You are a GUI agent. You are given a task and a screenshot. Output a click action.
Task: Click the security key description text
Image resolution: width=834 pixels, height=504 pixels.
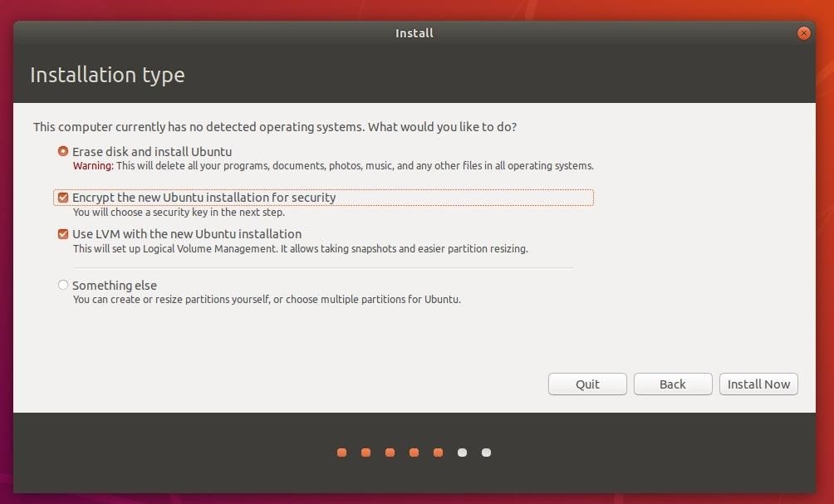pos(180,212)
